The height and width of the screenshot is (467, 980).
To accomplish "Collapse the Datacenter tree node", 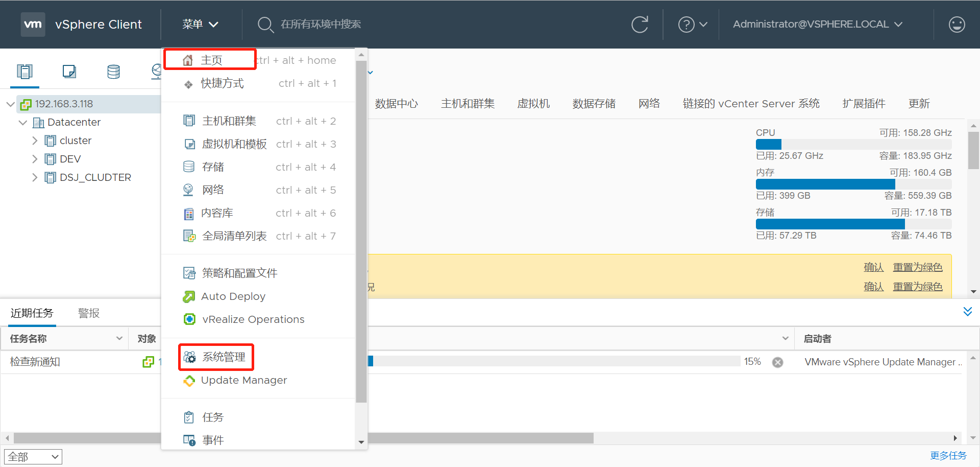I will [x=22, y=123].
